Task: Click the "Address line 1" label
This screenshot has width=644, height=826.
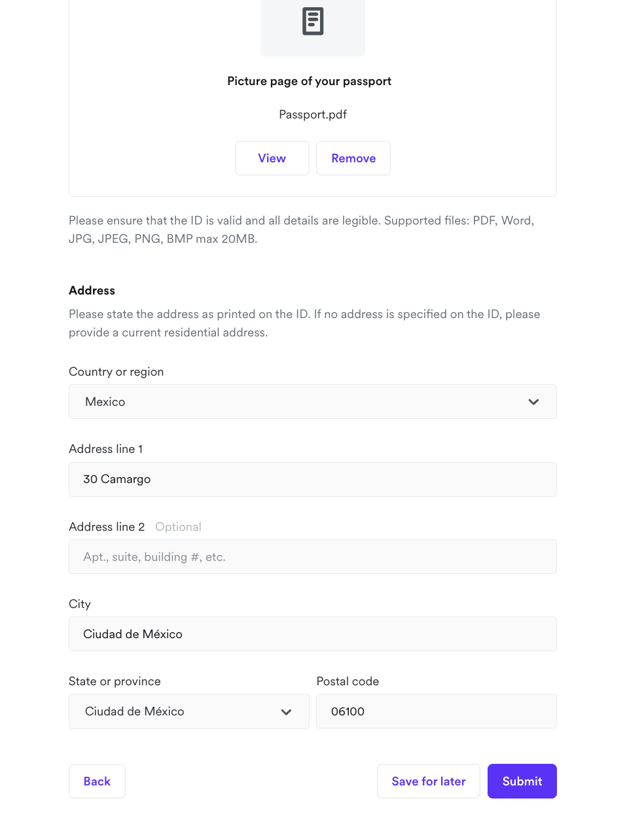Action: point(105,449)
